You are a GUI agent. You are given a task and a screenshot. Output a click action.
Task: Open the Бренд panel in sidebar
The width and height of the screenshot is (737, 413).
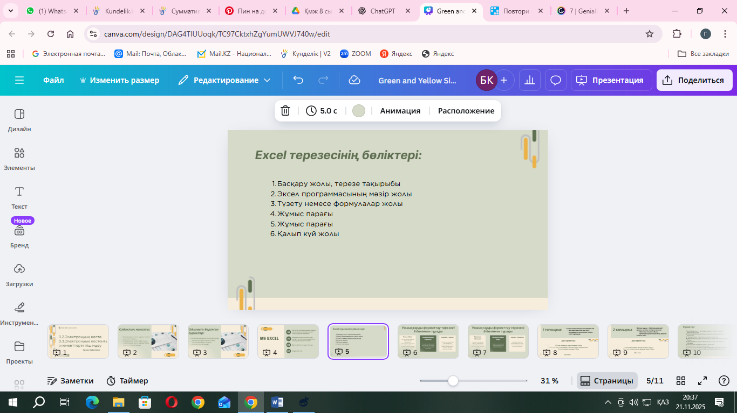(19, 236)
